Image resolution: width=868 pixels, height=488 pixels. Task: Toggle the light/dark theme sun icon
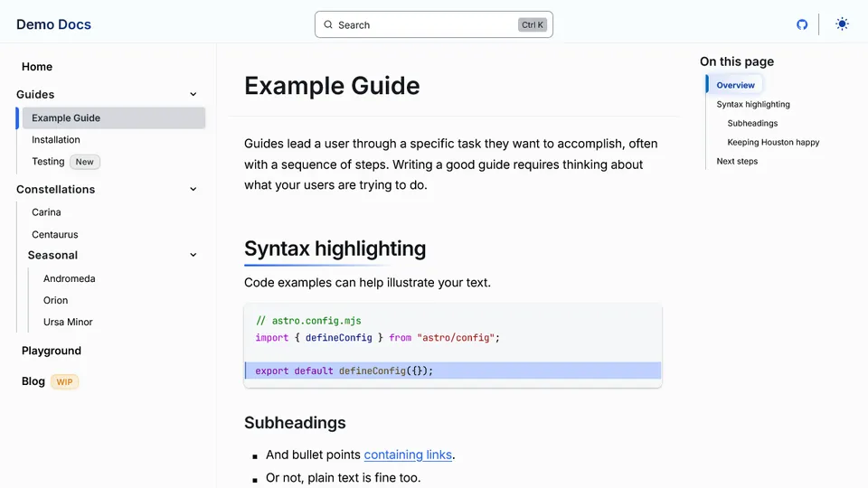click(842, 24)
